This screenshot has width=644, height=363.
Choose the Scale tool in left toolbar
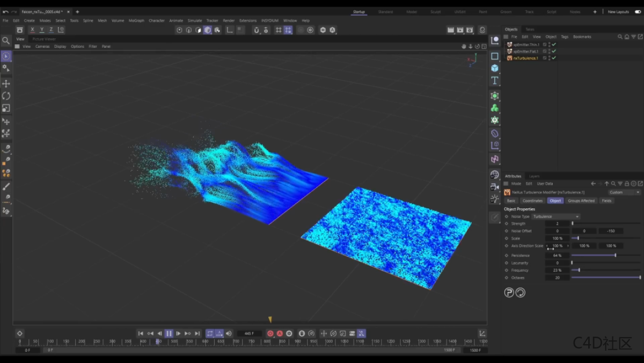6,108
